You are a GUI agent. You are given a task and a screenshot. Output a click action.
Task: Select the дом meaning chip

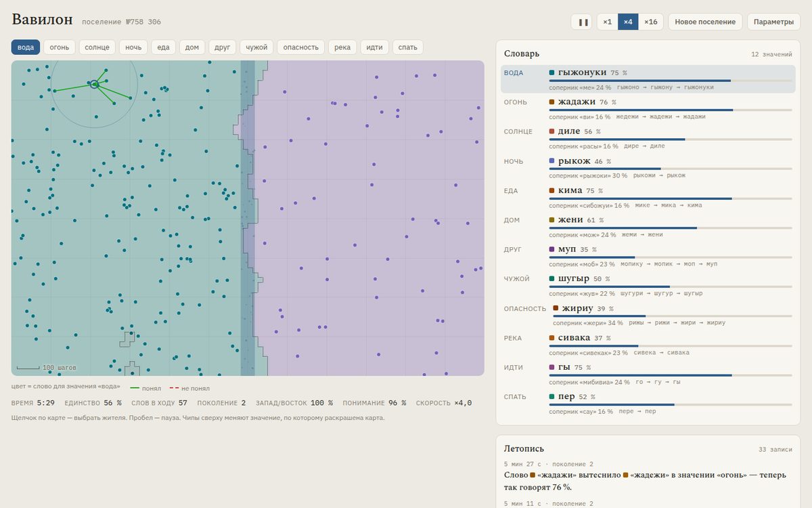coord(192,47)
